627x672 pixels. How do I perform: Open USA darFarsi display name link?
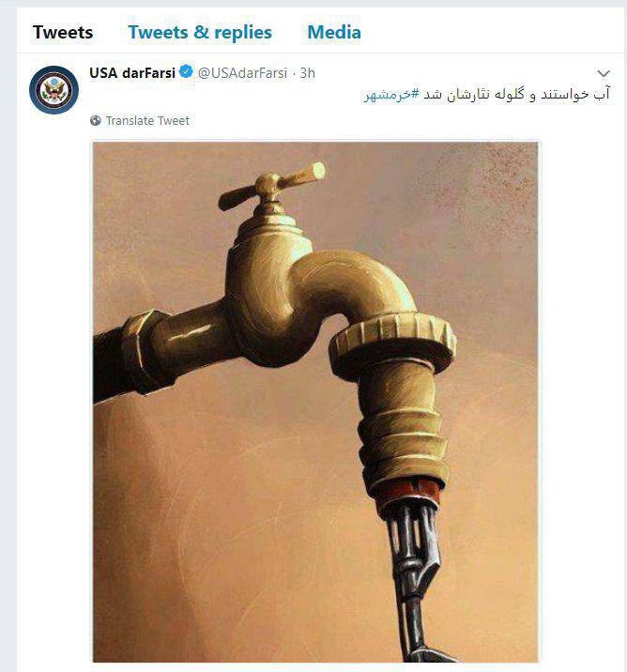pos(132,73)
